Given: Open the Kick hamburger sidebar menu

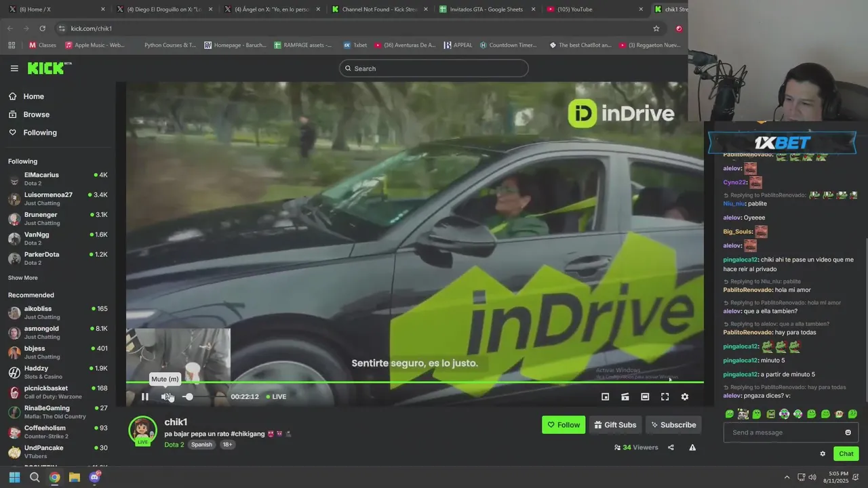Looking at the screenshot, I should (14, 68).
